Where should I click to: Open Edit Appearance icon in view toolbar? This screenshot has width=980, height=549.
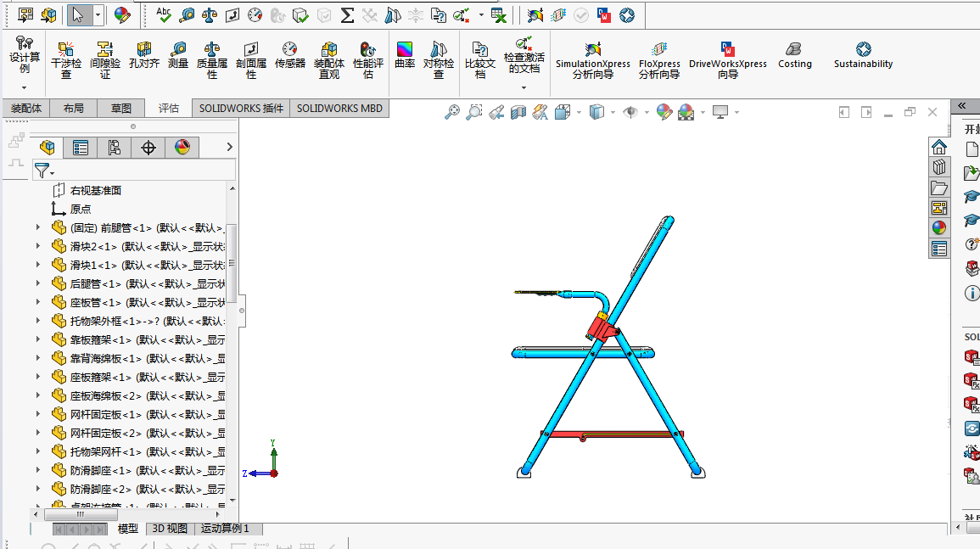tap(664, 113)
